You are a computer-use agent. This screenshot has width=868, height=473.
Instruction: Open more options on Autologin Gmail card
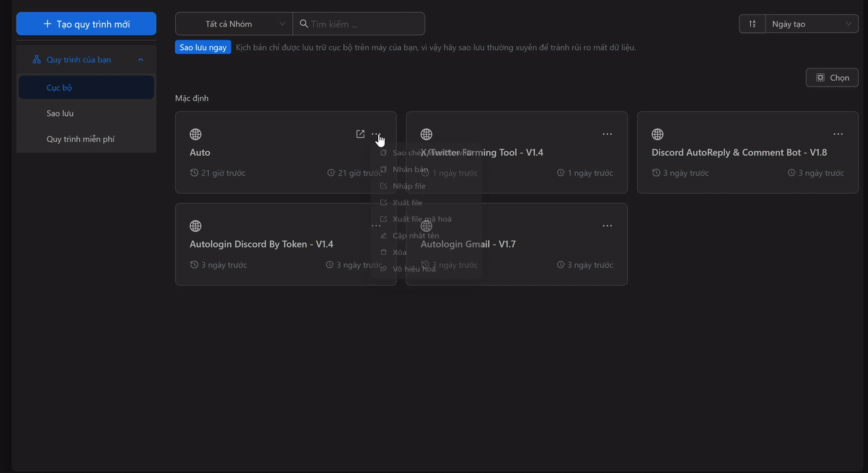tap(607, 225)
